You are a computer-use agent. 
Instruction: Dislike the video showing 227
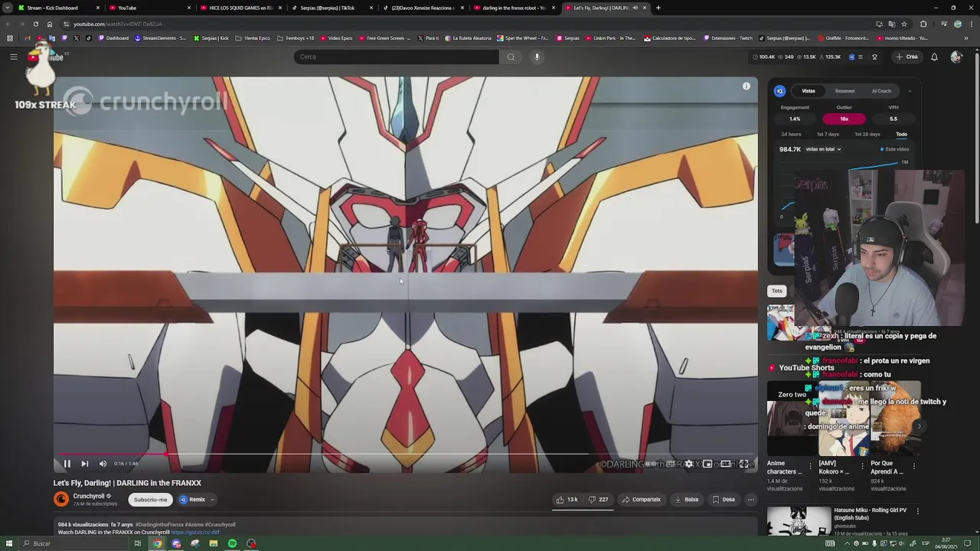point(598,500)
